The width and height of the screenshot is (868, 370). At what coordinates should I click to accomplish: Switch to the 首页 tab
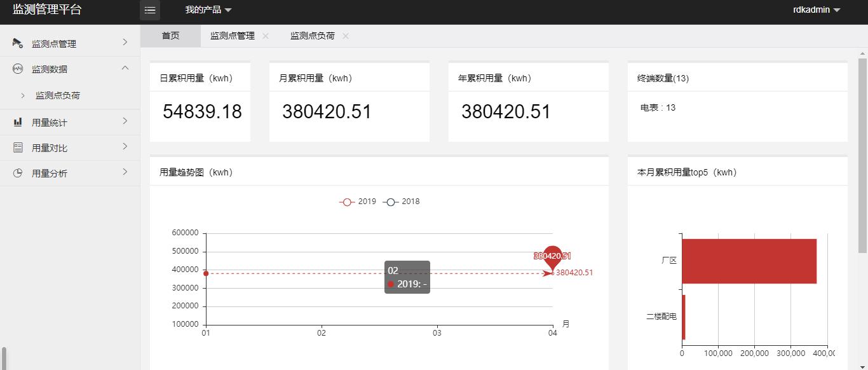pos(170,36)
